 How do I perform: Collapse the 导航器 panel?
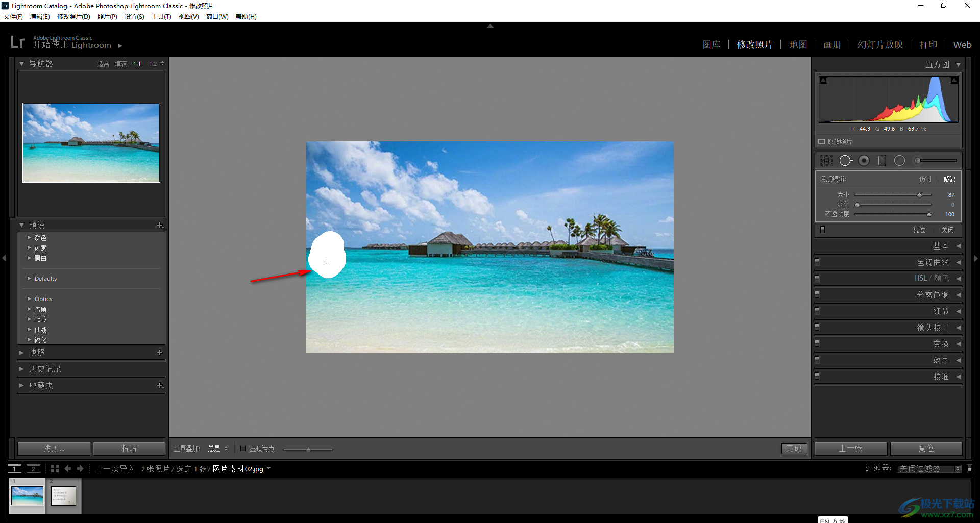pos(21,64)
